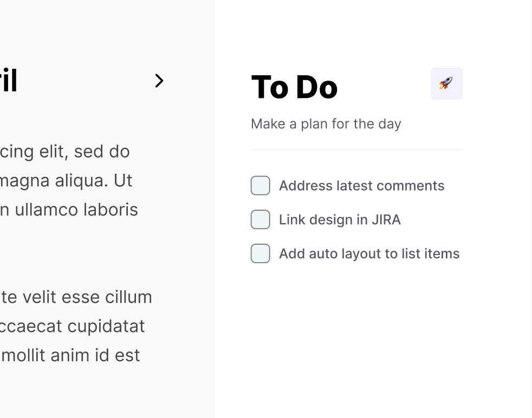Select the Link design in JIRA task label
Screen dimensions: 532x418
[x=340, y=220]
